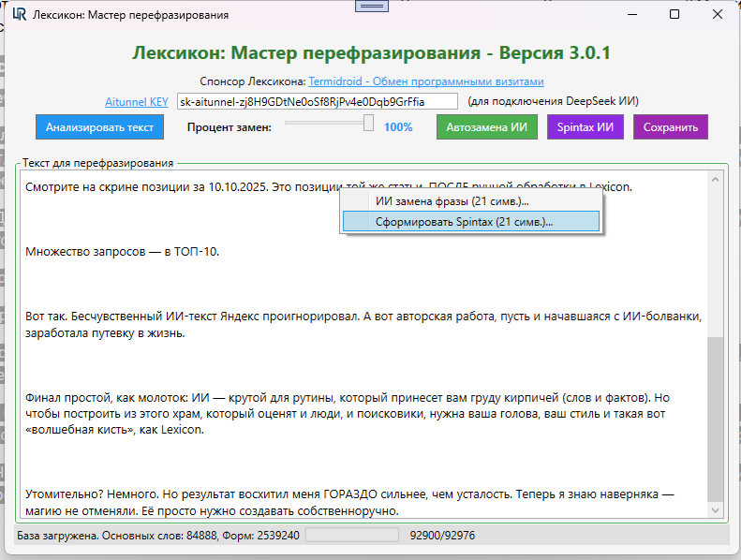The height and width of the screenshot is (560, 741).
Task: Click the scrollbar up arrow in text area
Action: tap(717, 178)
